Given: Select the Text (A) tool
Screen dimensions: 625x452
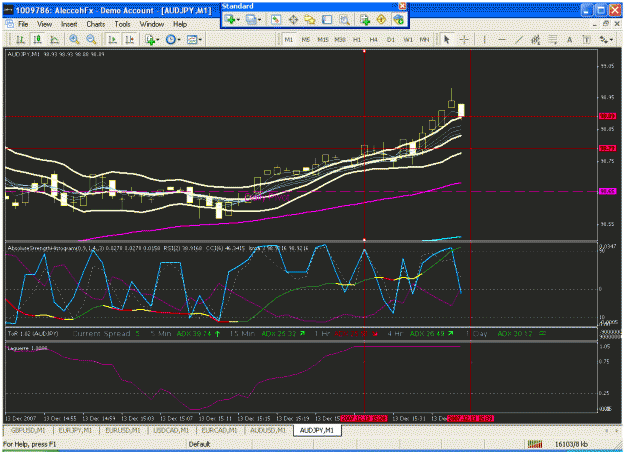Looking at the screenshot, I should coord(569,39).
